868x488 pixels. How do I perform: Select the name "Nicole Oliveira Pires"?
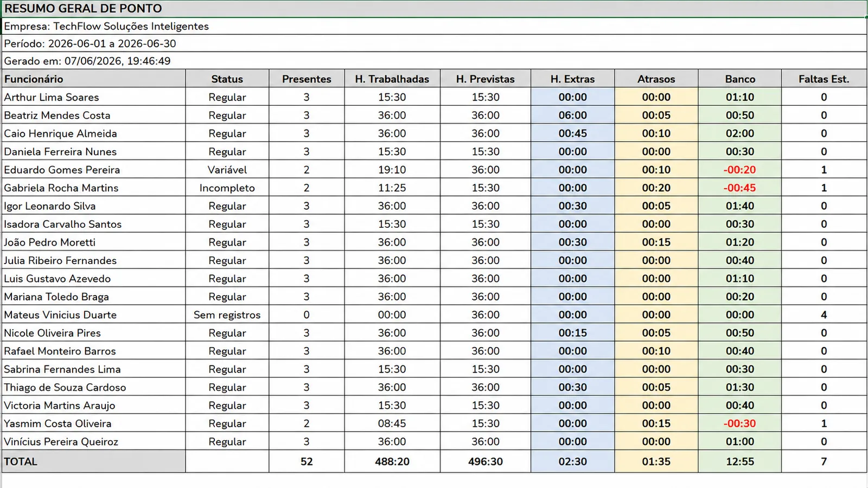coord(53,333)
